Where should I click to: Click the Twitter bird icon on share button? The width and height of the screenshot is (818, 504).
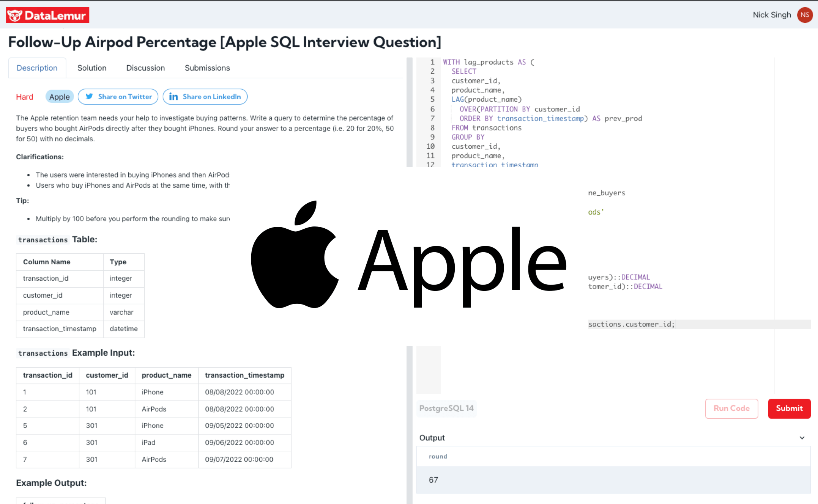tap(89, 97)
